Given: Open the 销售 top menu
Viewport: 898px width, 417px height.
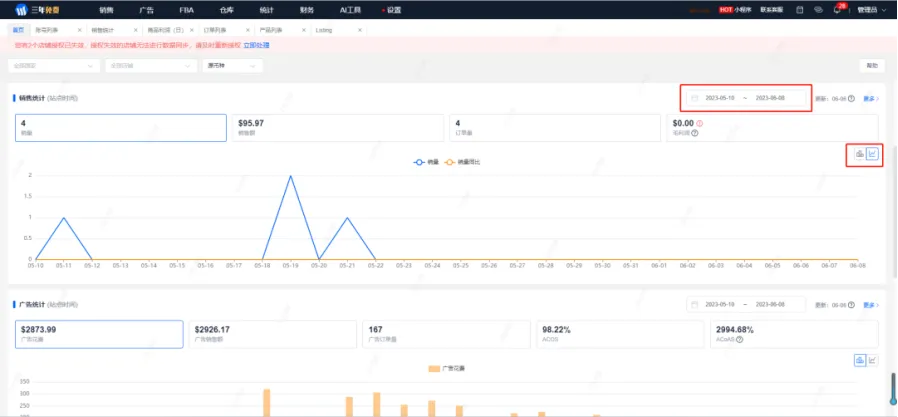Looking at the screenshot, I should point(106,10).
